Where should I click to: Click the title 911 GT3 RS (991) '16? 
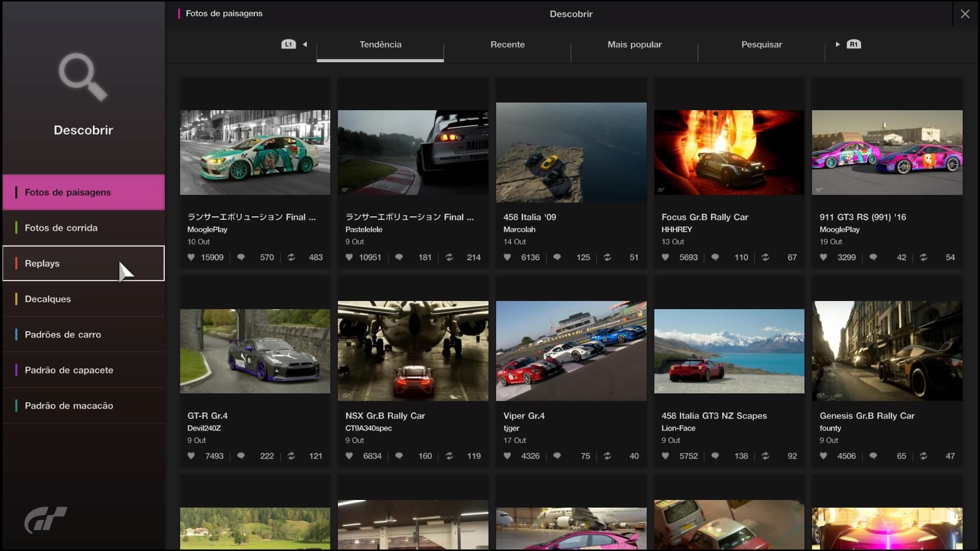pos(863,217)
